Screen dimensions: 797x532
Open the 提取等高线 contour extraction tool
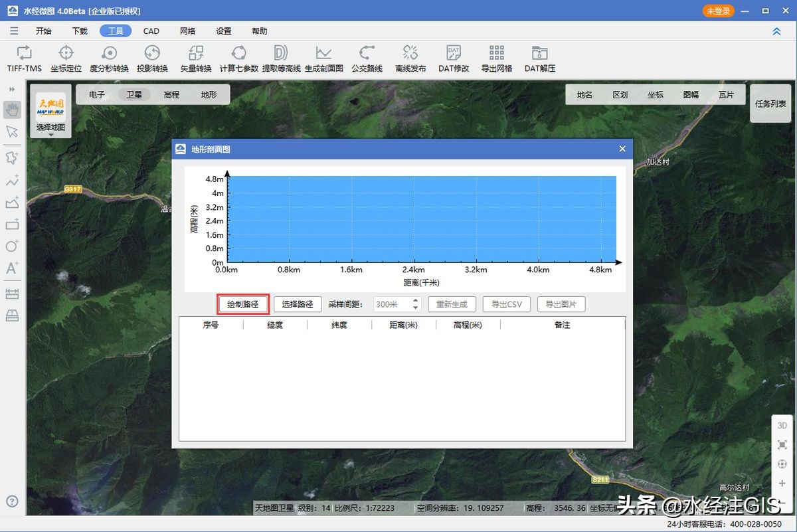(281, 54)
